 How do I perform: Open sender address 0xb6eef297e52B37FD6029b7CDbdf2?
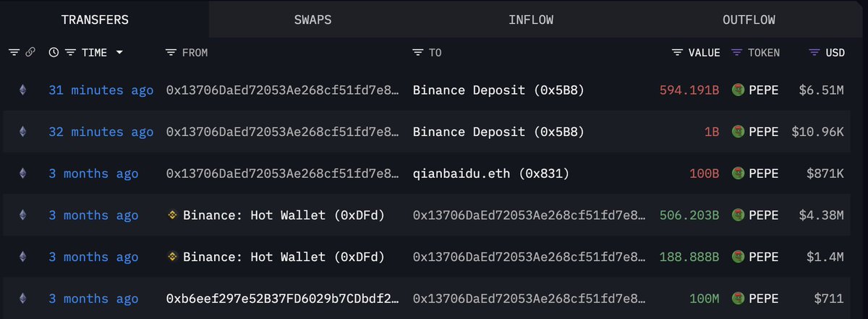282,299
